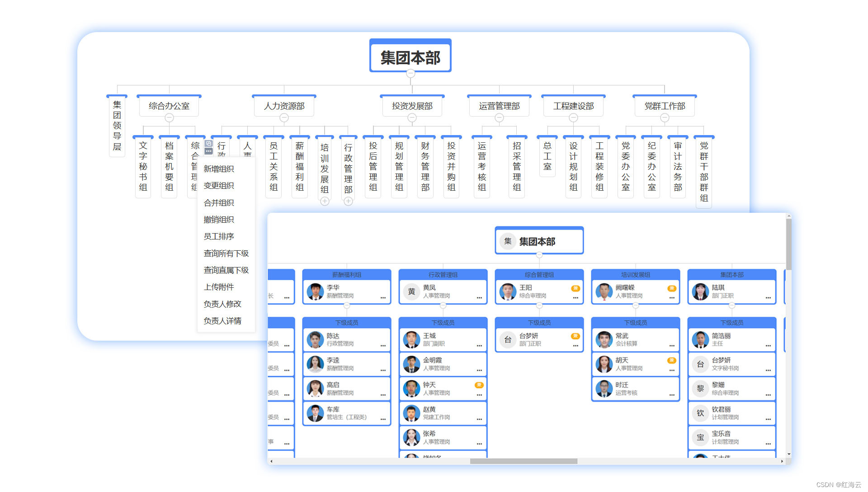Screen dimensions: 868x492
Task: Click the copy icon beside 综合管理组 node
Action: click(208, 143)
